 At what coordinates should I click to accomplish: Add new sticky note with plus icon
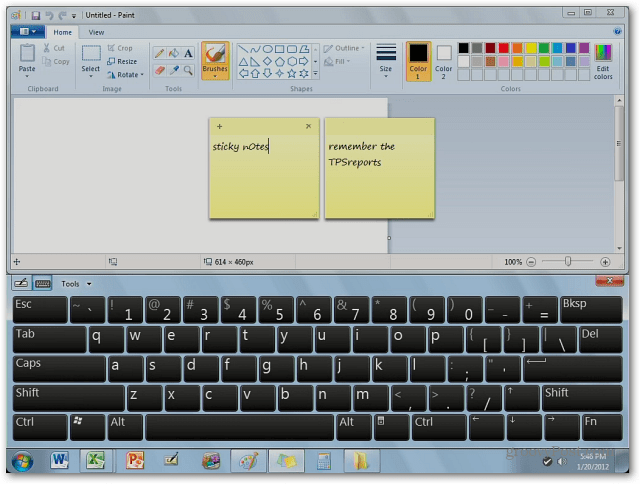pos(220,127)
